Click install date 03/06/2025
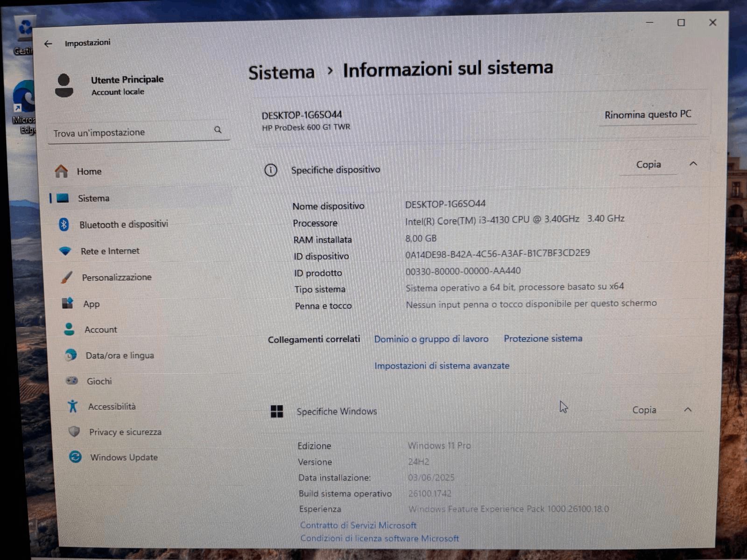Image resolution: width=747 pixels, height=560 pixels. (x=431, y=477)
